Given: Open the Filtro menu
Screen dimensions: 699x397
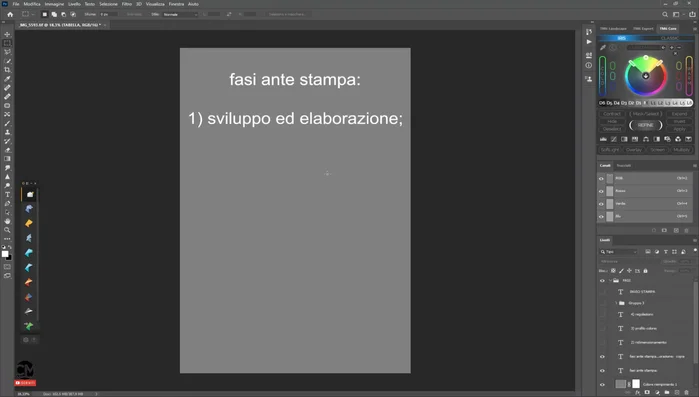Looking at the screenshot, I should [127, 4].
